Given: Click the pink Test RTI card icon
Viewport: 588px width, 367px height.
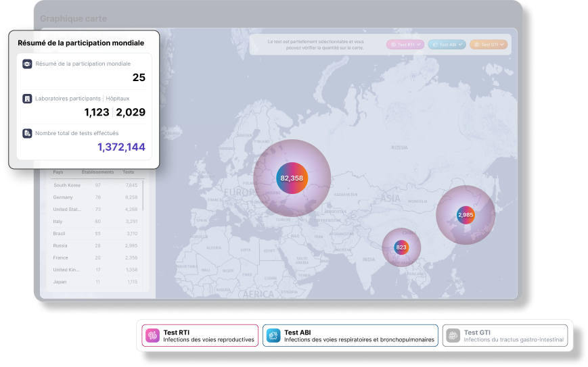Looking at the screenshot, I should point(153,335).
